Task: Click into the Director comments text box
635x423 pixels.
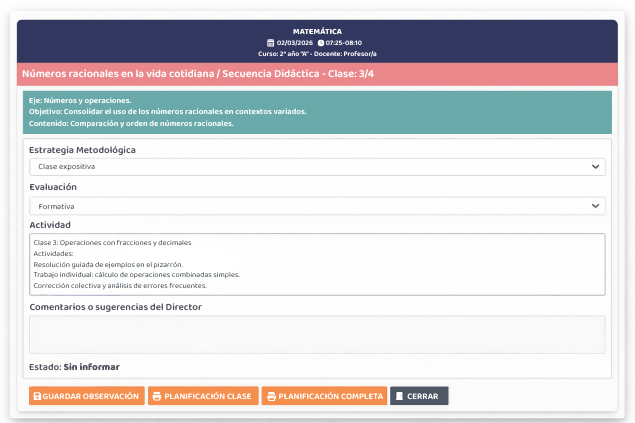Action: (316, 334)
